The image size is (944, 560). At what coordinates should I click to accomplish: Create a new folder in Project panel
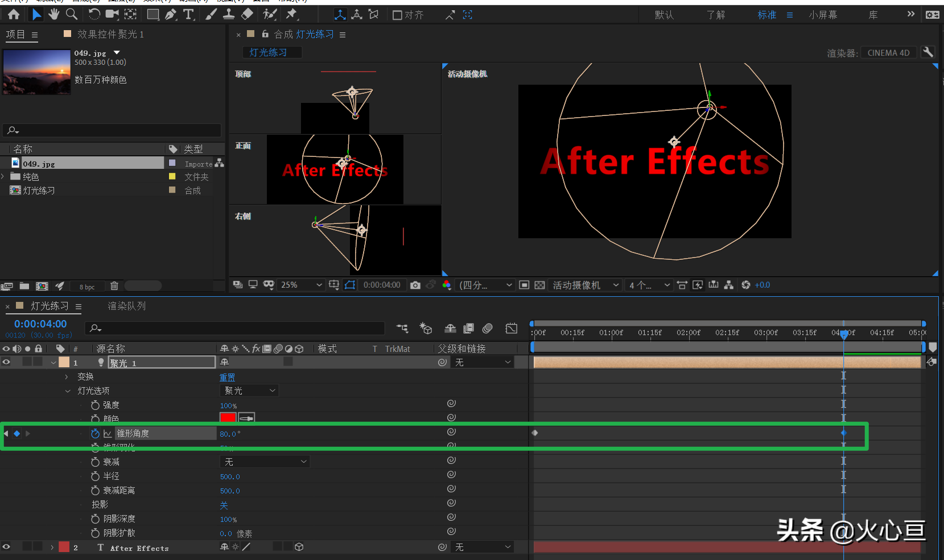click(x=24, y=286)
